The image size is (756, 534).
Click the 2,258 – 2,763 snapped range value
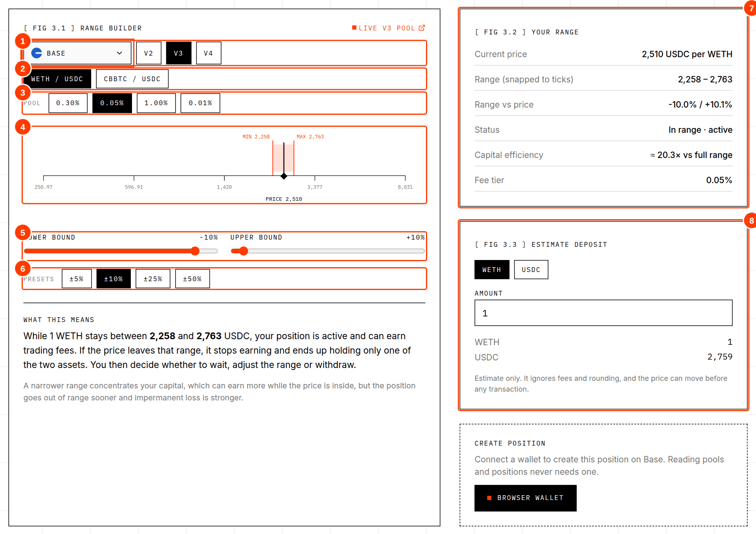point(705,79)
